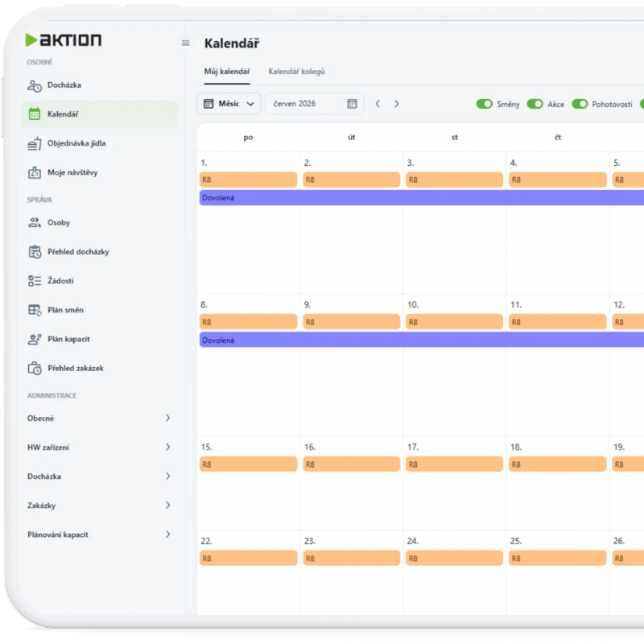644x644 pixels.
Task: Click the červen 2026 date field
Action: pos(314,104)
